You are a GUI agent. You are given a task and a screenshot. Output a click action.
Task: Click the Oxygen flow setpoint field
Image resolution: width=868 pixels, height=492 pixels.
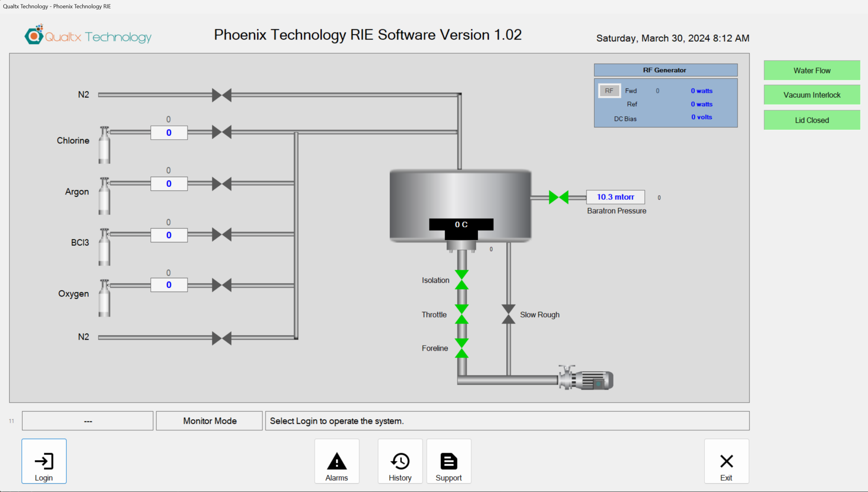[x=169, y=285]
